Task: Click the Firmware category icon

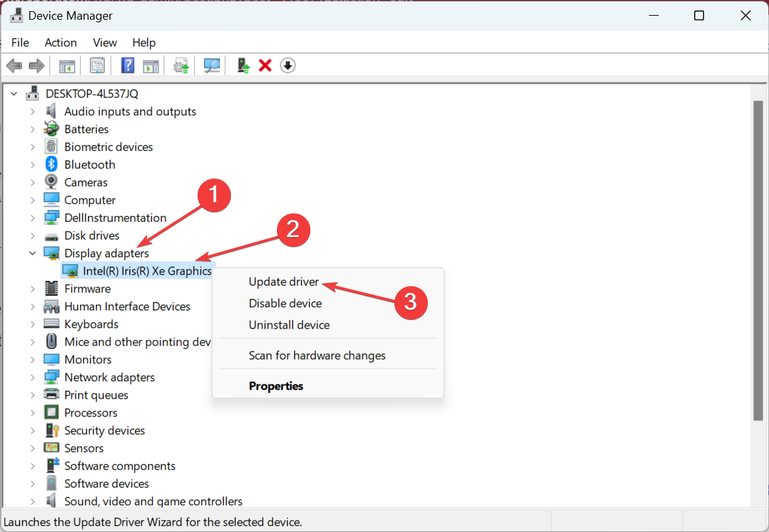Action: (51, 289)
